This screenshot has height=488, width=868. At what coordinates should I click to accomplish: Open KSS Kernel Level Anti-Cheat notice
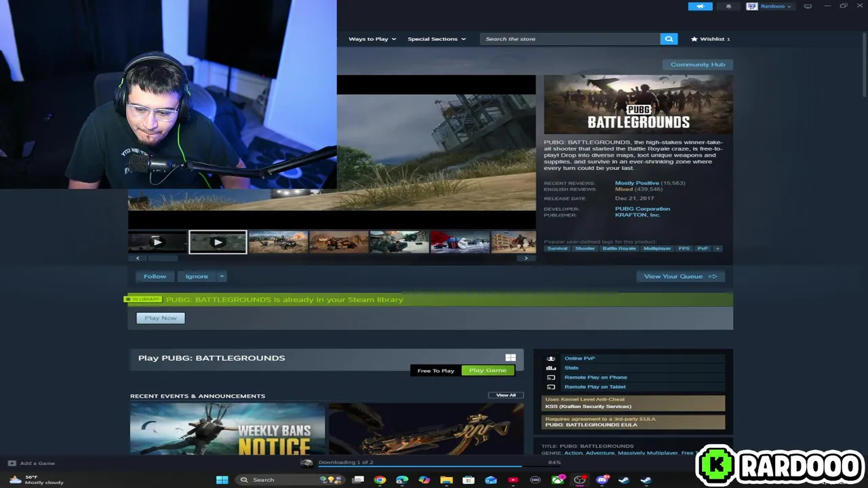click(x=633, y=403)
